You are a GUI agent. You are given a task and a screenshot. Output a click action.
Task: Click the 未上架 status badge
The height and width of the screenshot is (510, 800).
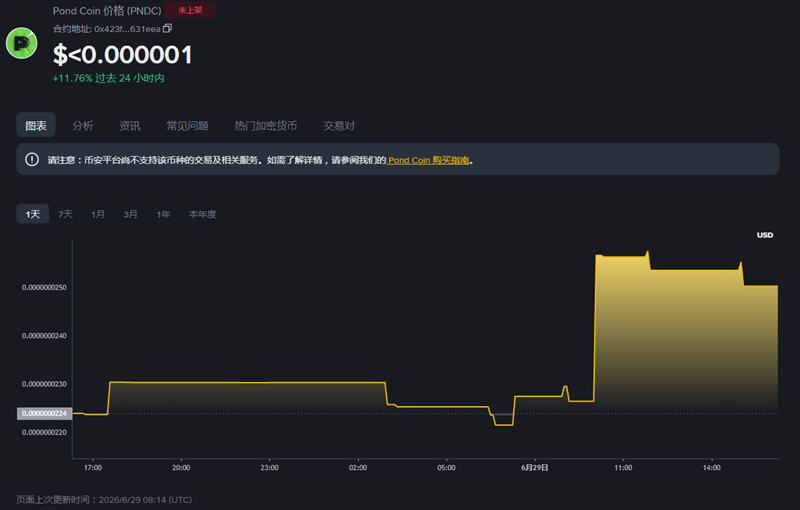coord(190,10)
